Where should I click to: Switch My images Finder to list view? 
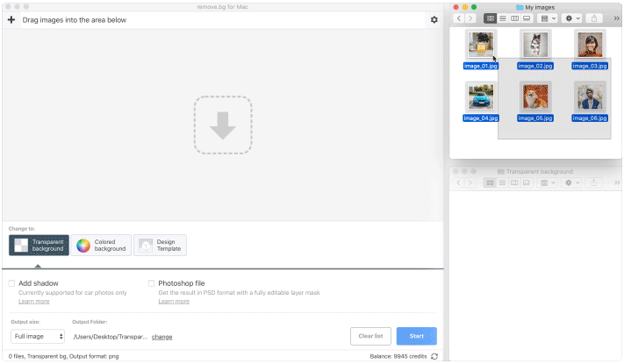coord(502,18)
